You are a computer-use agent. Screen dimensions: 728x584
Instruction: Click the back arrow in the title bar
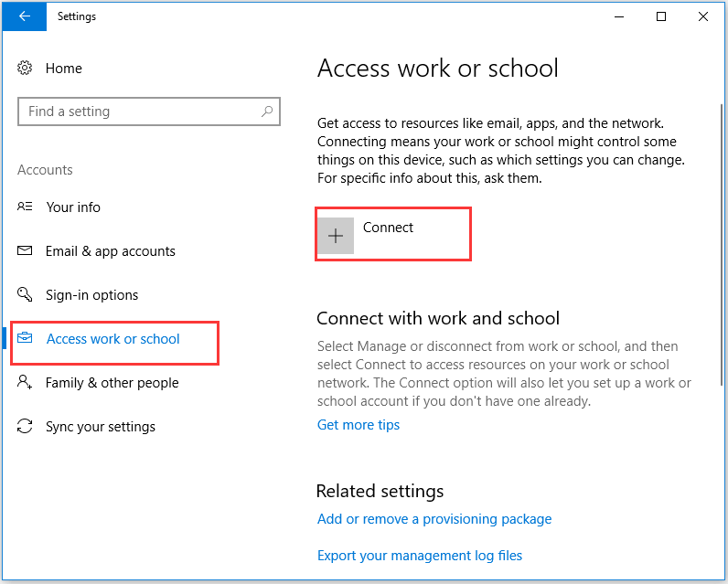(x=24, y=16)
